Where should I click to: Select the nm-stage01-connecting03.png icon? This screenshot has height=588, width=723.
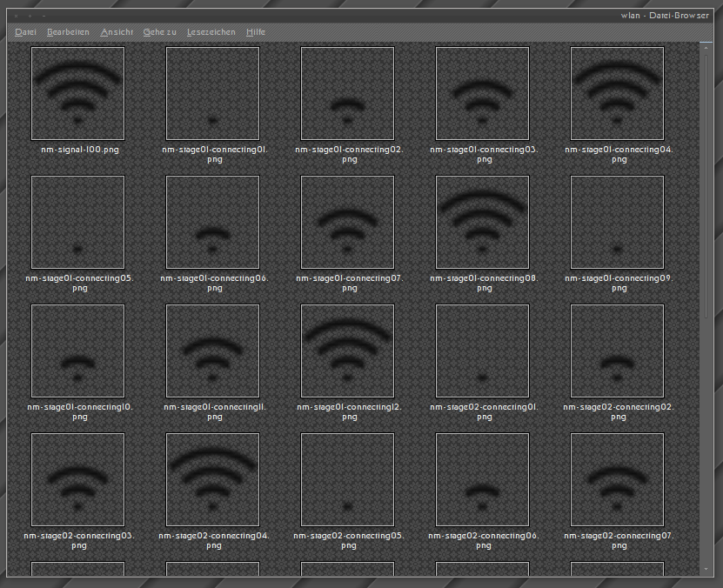(482, 93)
